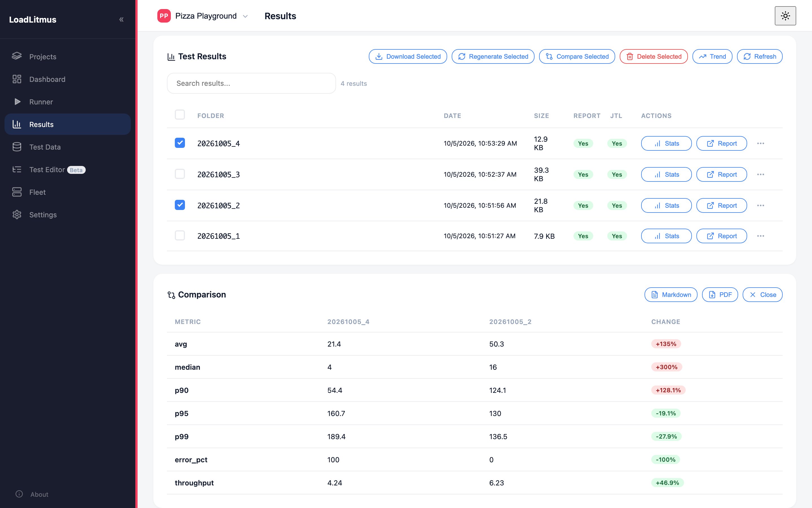Open the Runner section
The height and width of the screenshot is (508, 812).
[x=67, y=102]
